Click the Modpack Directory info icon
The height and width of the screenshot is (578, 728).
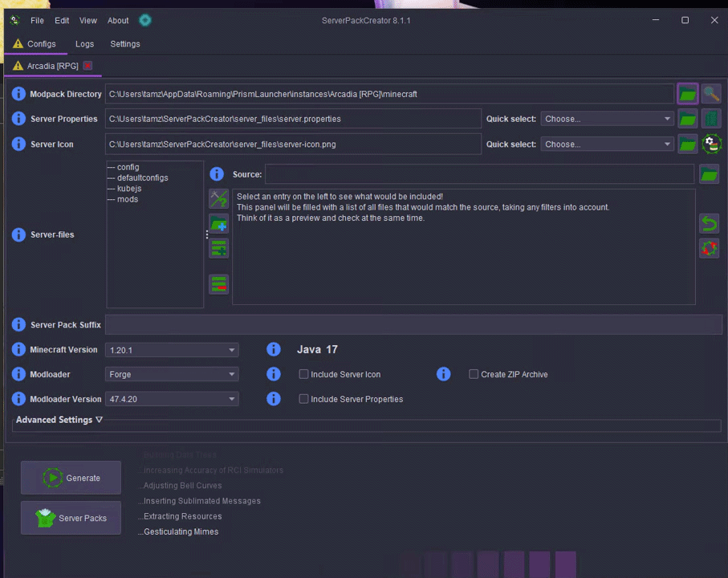18,94
